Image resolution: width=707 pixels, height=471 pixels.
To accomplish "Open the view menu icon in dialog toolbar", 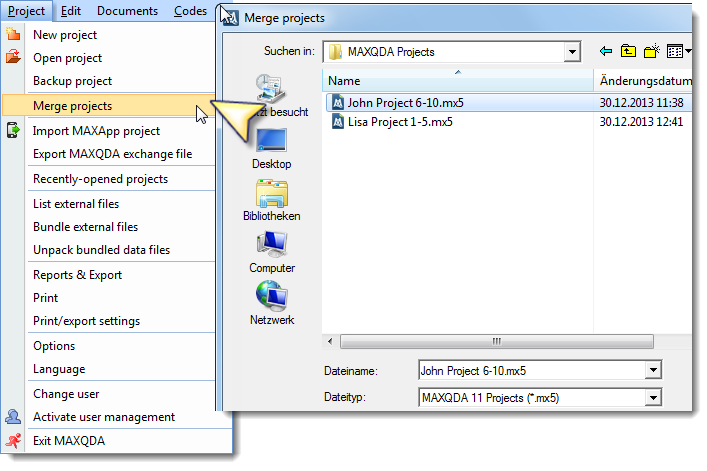I will (679, 51).
